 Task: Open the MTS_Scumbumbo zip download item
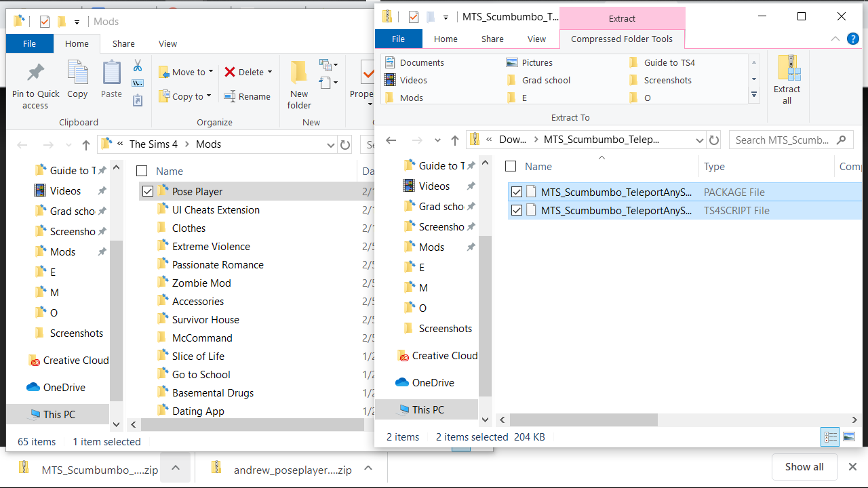point(90,469)
